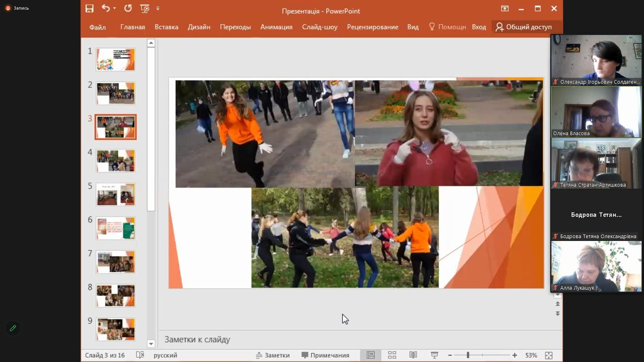This screenshot has height=362, width=644.
Task: Click the Общий доступ share button
Action: tap(524, 27)
